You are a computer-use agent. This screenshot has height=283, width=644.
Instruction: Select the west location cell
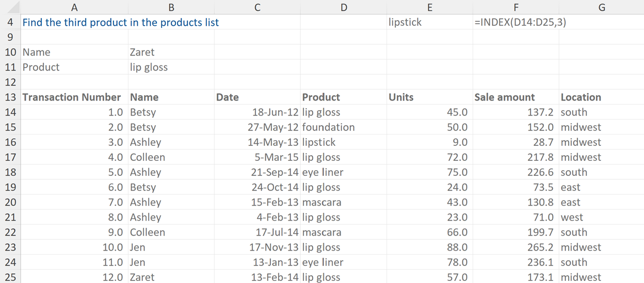pos(572,218)
